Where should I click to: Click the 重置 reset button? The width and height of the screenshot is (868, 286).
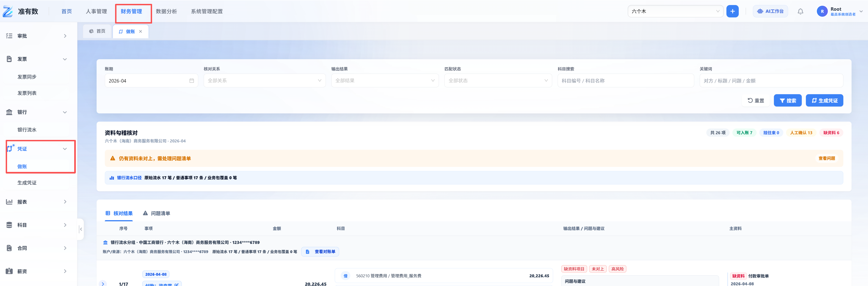click(756, 101)
